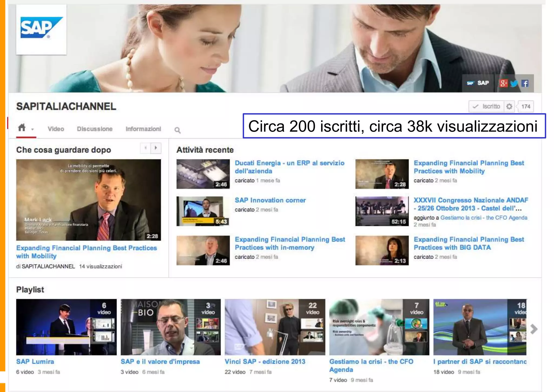Open SAP e il valore d'impresa title
The width and height of the screenshot is (554, 392).
point(160,362)
